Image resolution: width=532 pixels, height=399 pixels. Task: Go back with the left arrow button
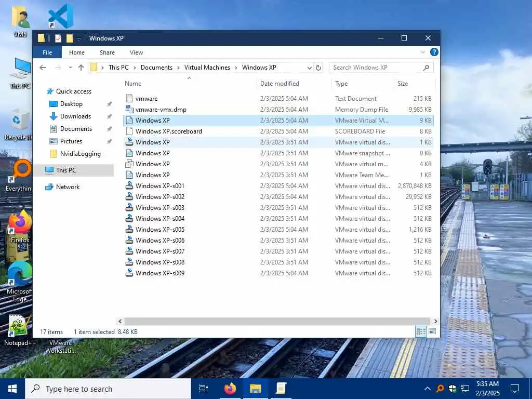pos(43,68)
